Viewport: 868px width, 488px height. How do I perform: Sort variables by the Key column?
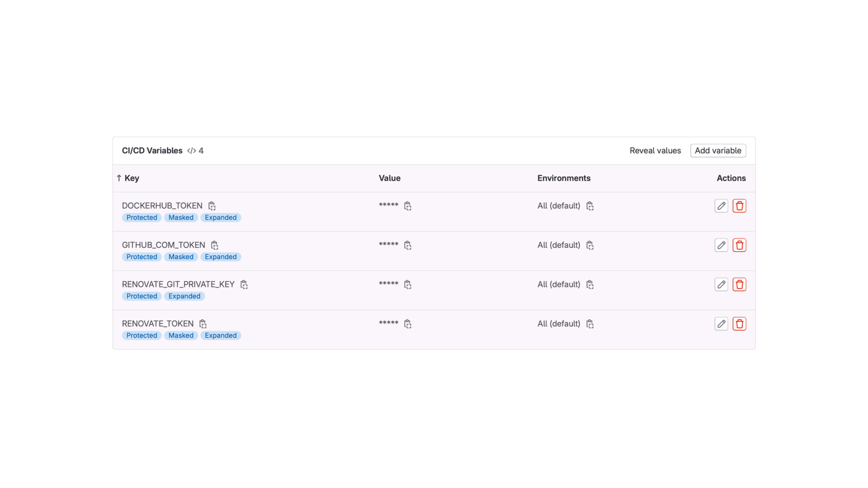click(x=128, y=178)
